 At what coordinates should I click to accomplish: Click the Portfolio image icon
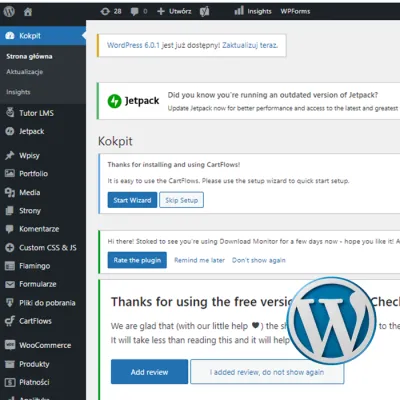tap(10, 173)
